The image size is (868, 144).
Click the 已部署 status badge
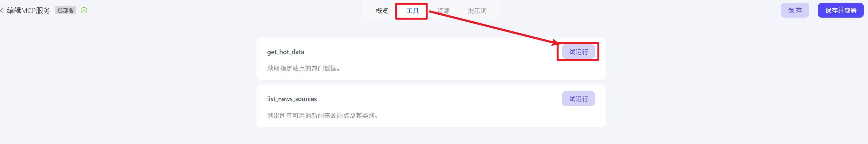(65, 10)
